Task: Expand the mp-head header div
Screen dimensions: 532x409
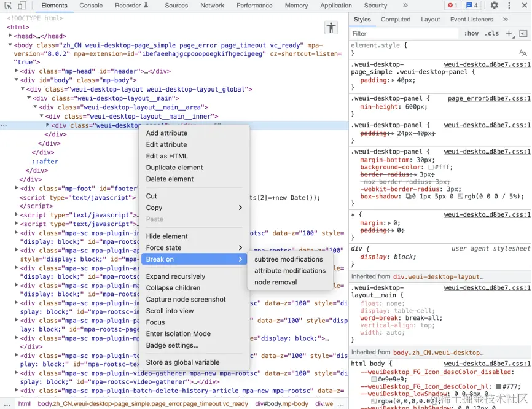Action: (x=17, y=71)
